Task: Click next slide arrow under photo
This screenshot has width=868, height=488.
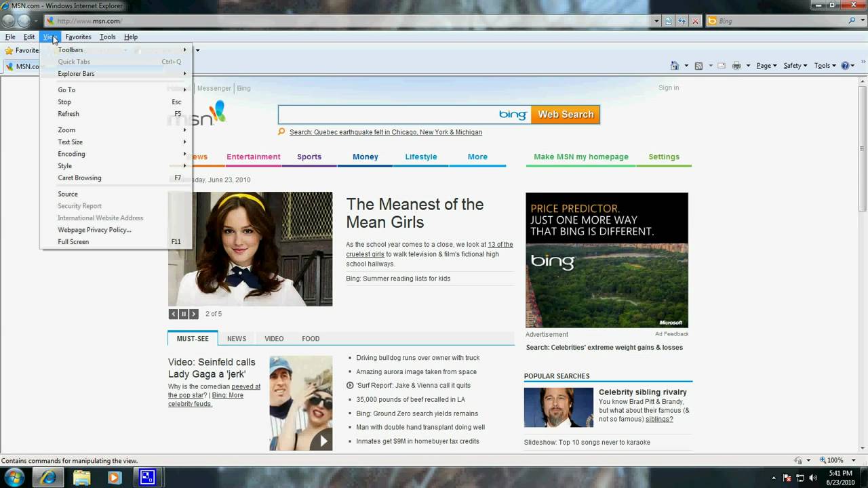Action: tap(193, 314)
